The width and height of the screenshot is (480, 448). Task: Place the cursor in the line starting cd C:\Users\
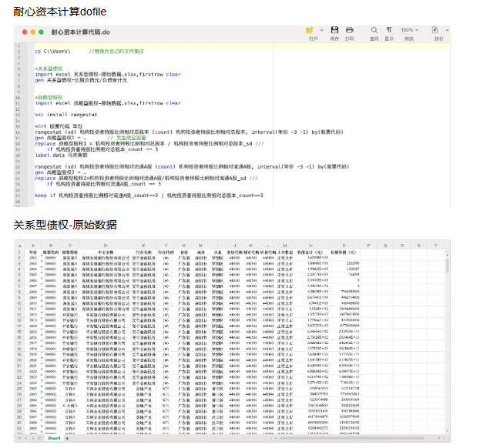89,52
